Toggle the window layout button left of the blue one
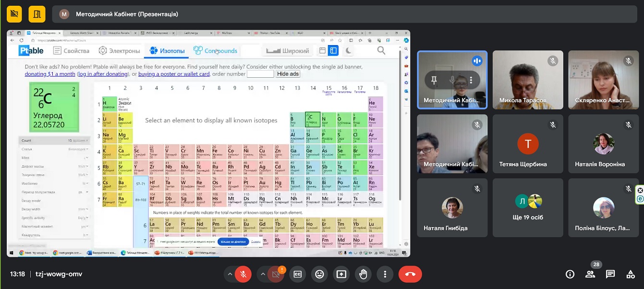The image size is (644, 289). [322, 50]
